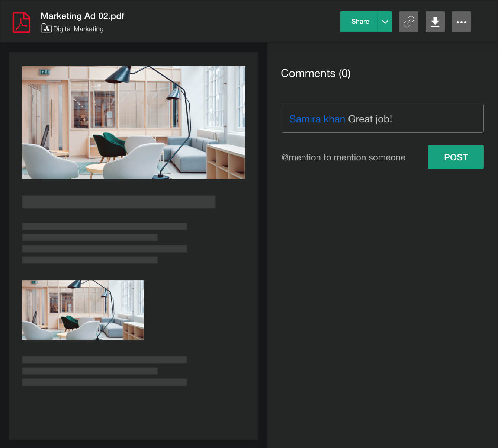Click the Samira khan mention
This screenshot has height=448, width=498.
[317, 119]
